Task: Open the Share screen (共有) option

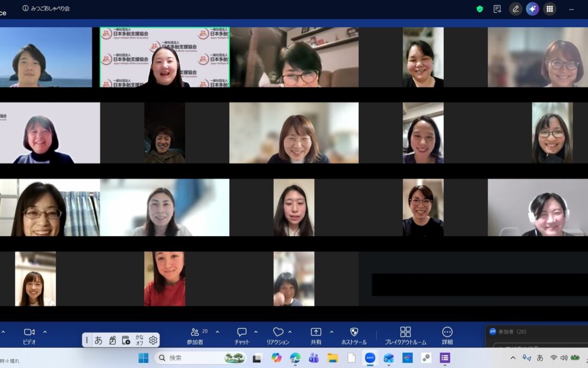Action: point(316,335)
